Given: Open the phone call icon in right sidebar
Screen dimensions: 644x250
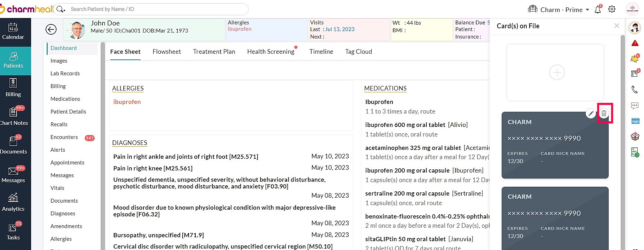Looking at the screenshot, I should coord(635,89).
